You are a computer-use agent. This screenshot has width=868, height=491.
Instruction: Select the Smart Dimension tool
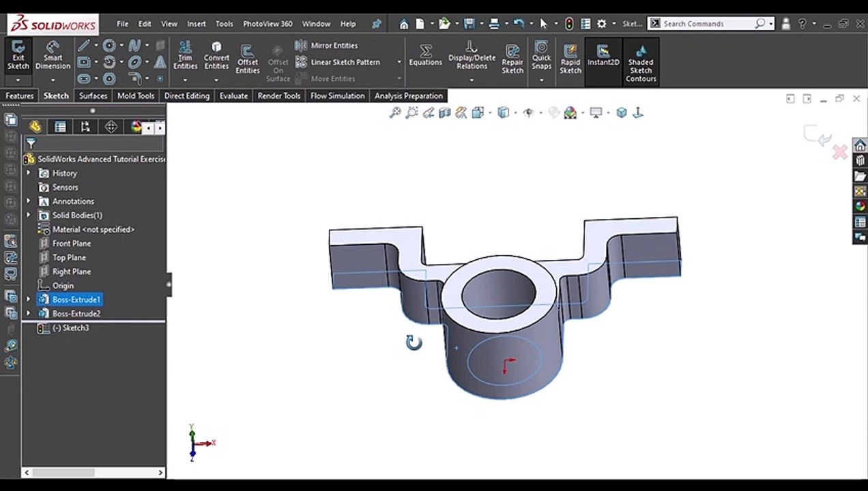click(53, 55)
